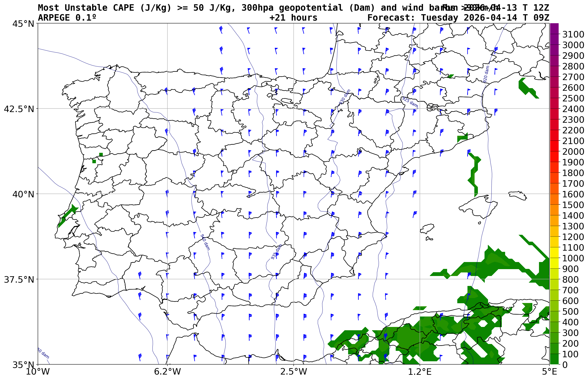
Task: Click the '935 dam' contour label
Action: [277, 252]
